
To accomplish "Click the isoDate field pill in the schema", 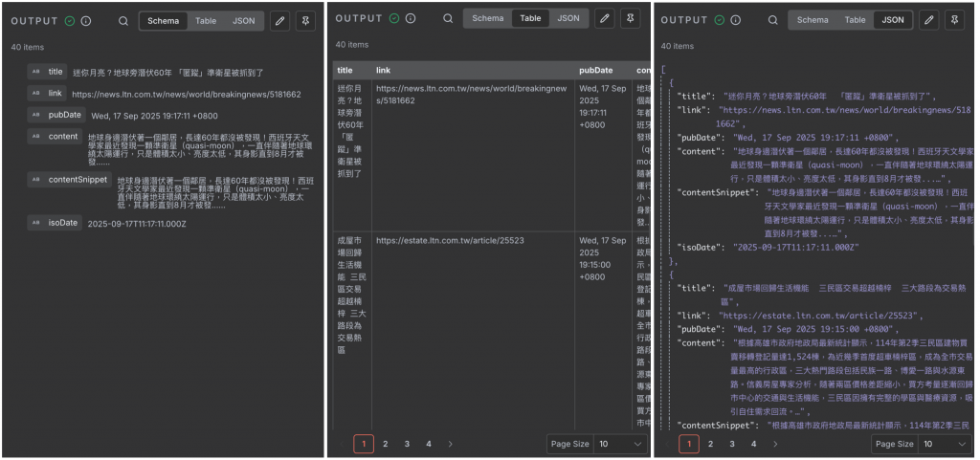I will 55,223.
